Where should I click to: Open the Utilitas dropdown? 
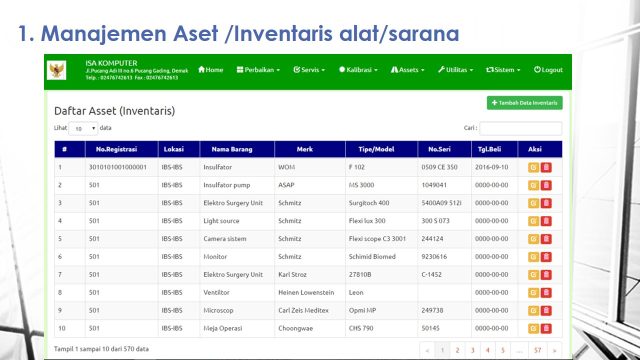(456, 70)
